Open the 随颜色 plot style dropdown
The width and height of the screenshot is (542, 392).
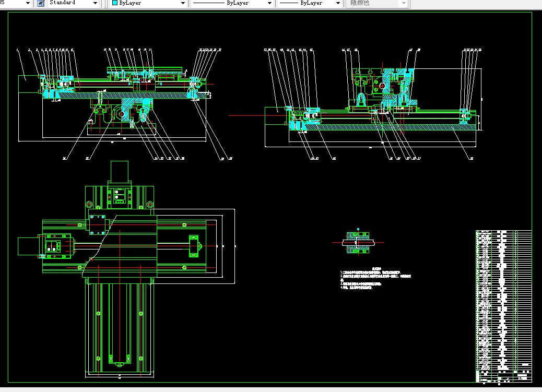[377, 3]
